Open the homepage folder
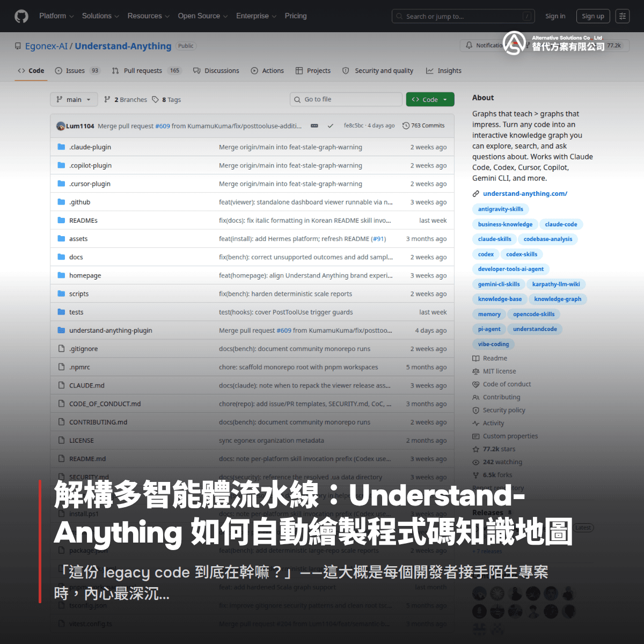This screenshot has height=644, width=644. [85, 275]
